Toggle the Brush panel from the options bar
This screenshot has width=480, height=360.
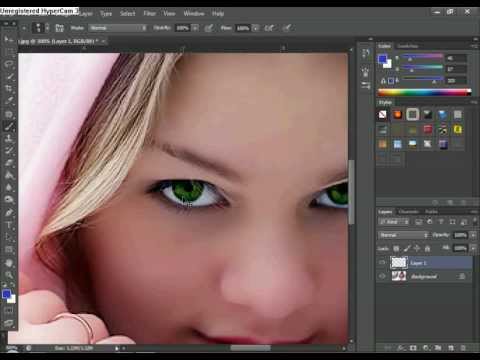coord(60,28)
